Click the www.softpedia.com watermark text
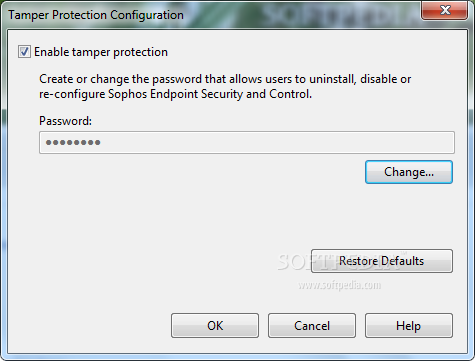The height and width of the screenshot is (361, 475). (339, 285)
